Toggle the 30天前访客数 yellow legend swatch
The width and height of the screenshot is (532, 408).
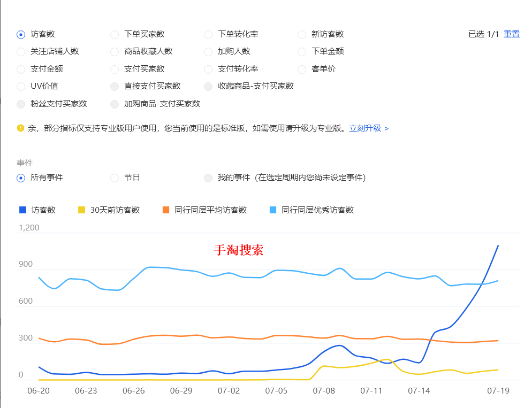pos(81,210)
